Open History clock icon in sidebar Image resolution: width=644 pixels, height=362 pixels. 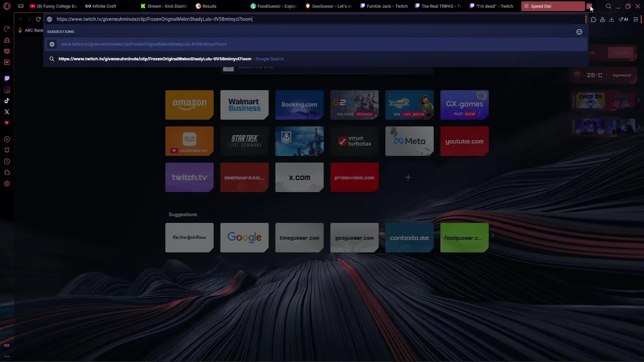coord(7,161)
